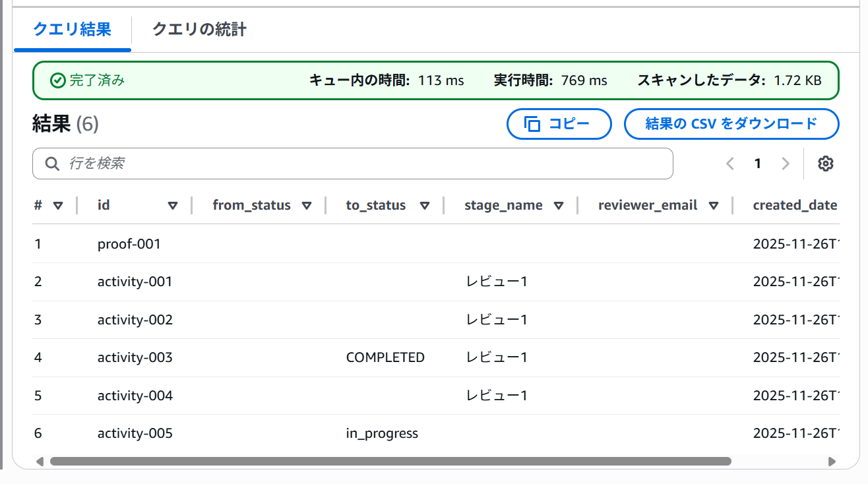Select the クエリ結果 tab
Image resolution: width=868 pixels, height=484 pixels.
tap(72, 30)
